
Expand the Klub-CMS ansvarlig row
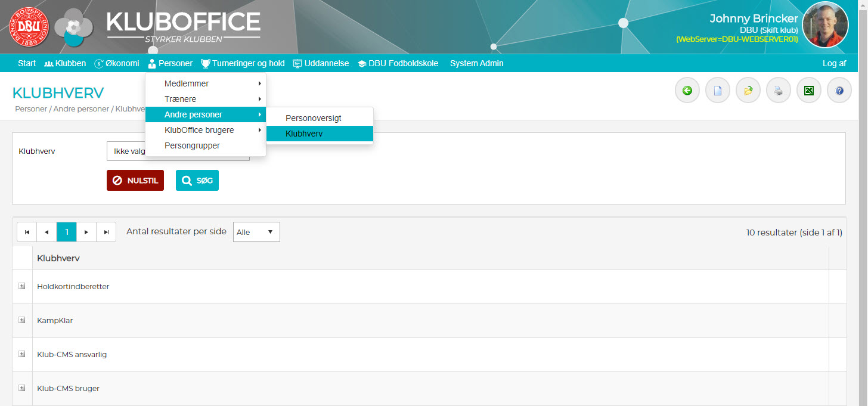(x=22, y=354)
